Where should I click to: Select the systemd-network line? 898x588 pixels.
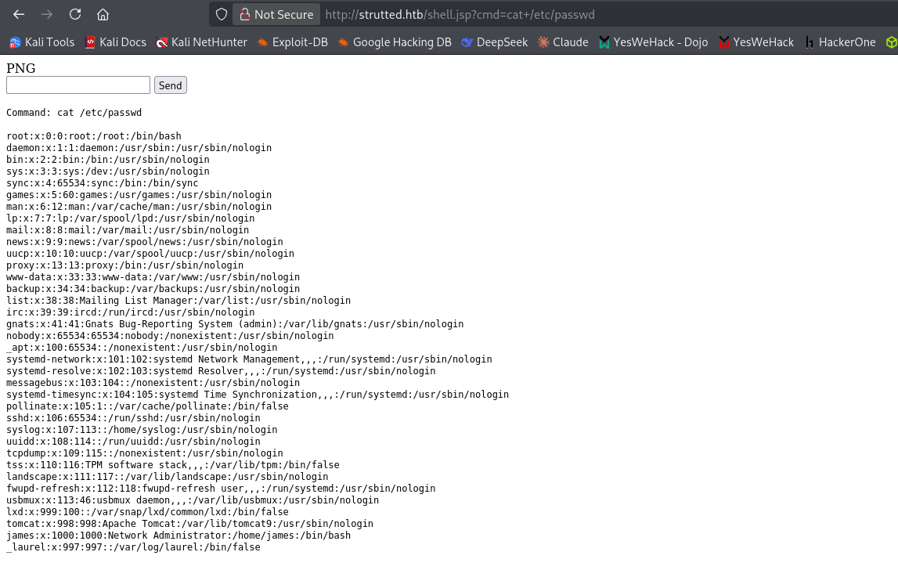249,359
